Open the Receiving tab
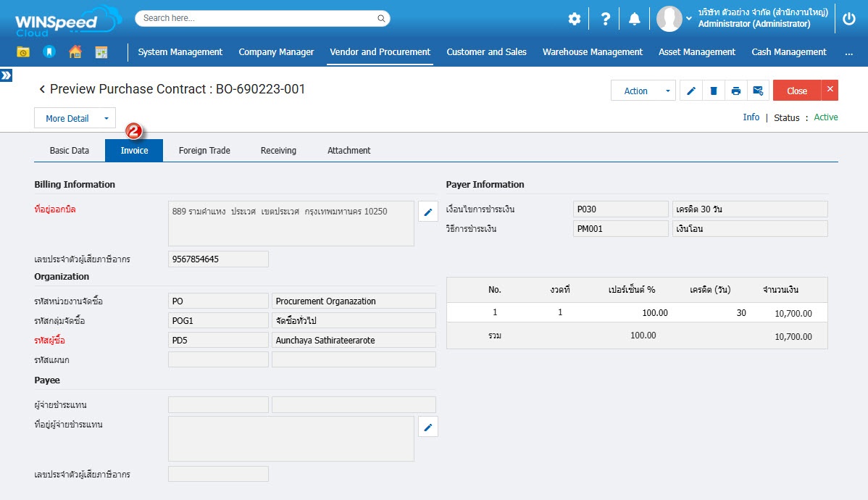The image size is (868, 500). 278,151
